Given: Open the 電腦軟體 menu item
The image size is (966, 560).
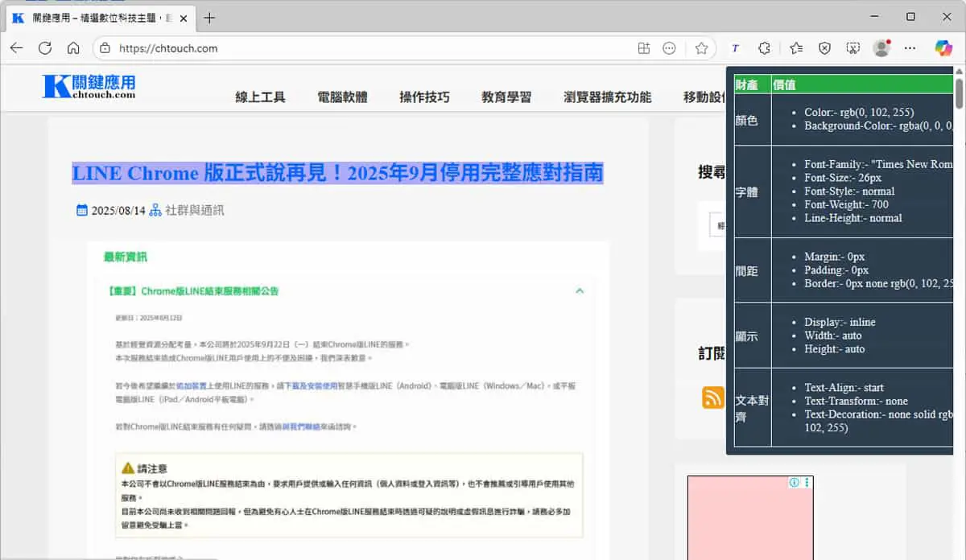Looking at the screenshot, I should click(342, 97).
